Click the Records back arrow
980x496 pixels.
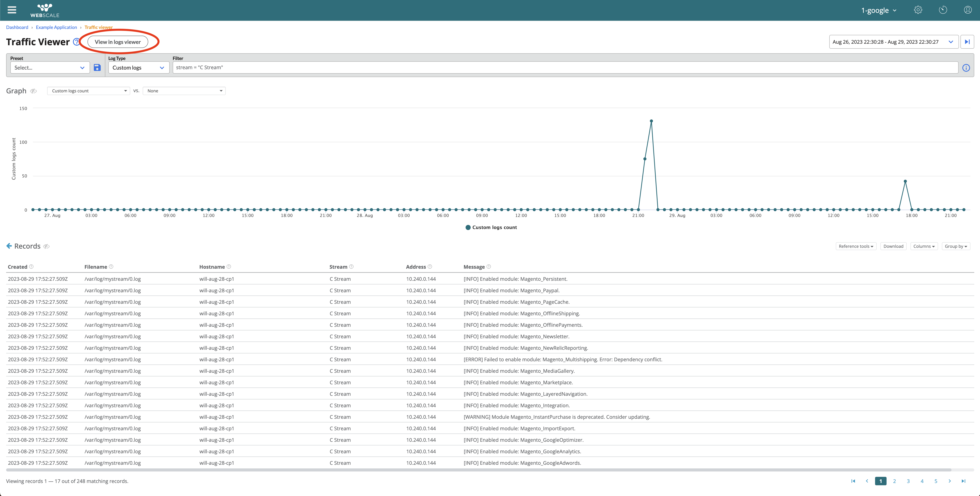coord(9,246)
